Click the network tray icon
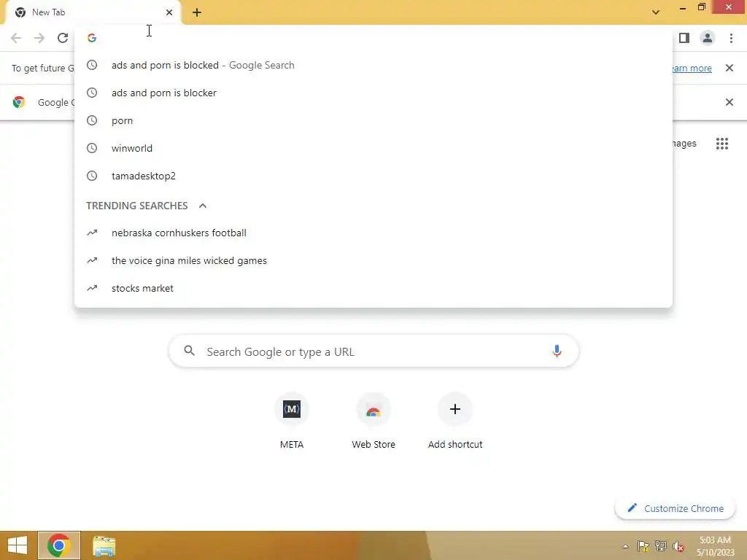This screenshot has width=747, height=560. pyautogui.click(x=661, y=546)
